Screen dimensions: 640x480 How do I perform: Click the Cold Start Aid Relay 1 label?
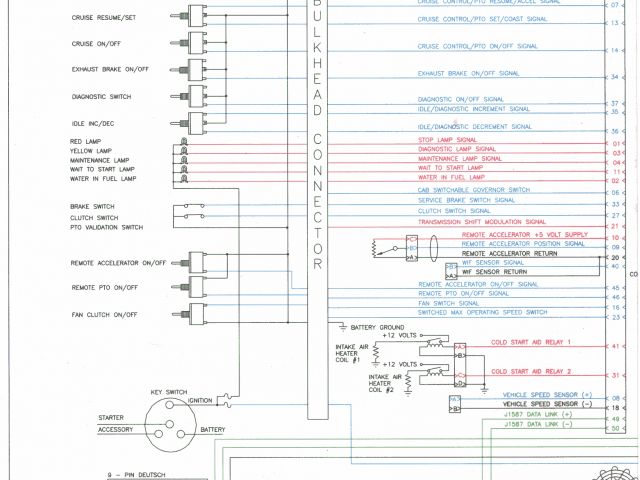(530, 342)
